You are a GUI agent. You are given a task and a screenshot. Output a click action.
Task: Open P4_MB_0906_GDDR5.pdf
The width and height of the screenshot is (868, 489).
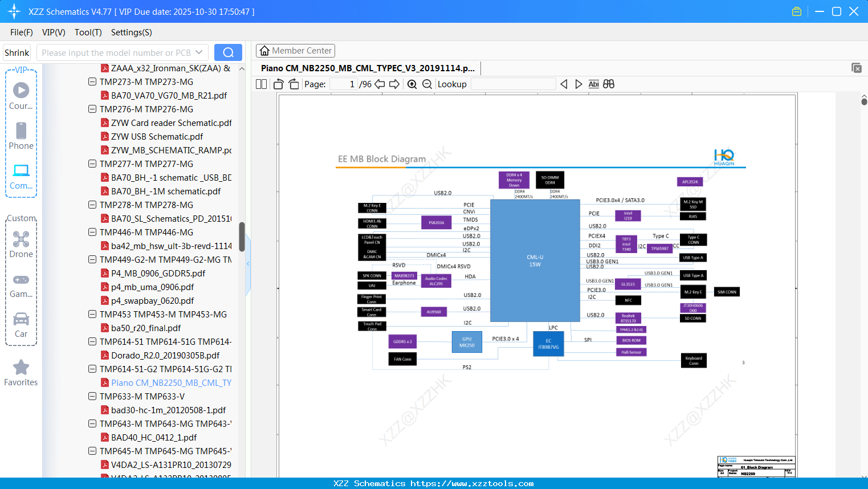coord(158,274)
